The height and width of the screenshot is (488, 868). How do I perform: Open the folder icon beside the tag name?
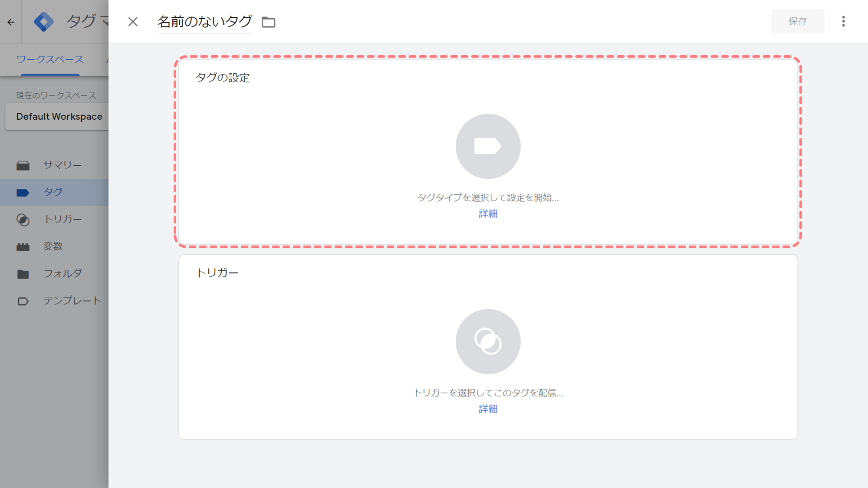[269, 22]
